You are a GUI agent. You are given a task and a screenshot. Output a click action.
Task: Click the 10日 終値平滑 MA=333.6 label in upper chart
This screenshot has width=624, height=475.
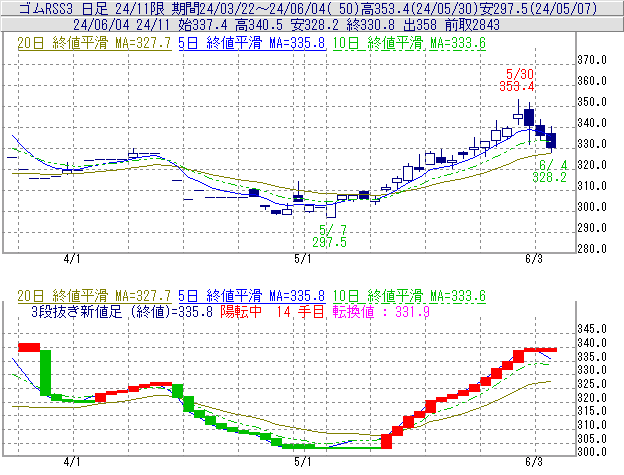pos(409,43)
